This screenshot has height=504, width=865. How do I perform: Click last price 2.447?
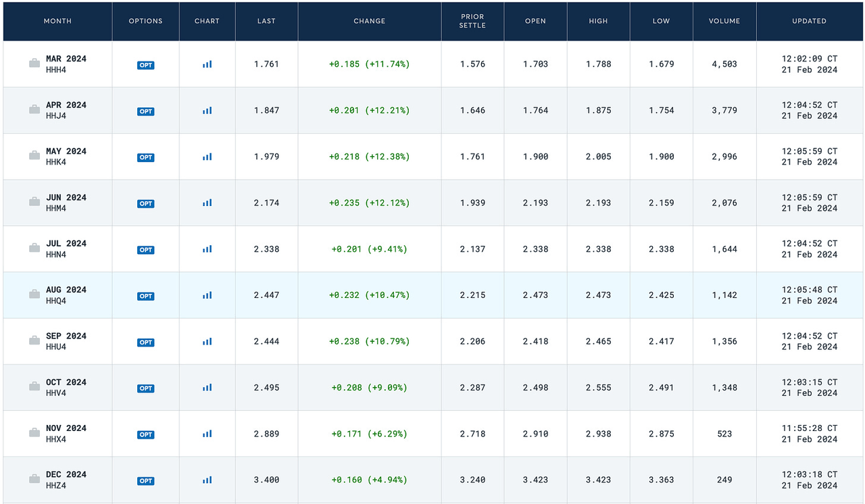(266, 295)
